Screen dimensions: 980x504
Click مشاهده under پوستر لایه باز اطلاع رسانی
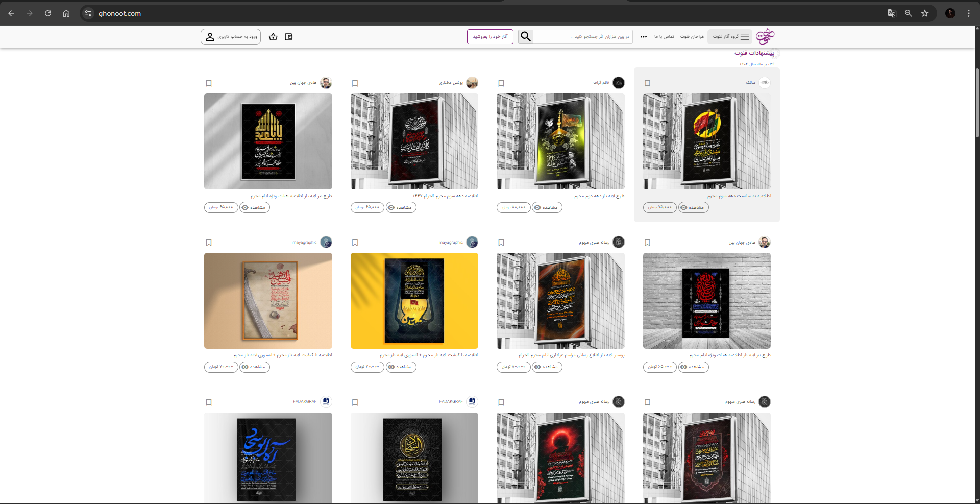click(x=547, y=367)
